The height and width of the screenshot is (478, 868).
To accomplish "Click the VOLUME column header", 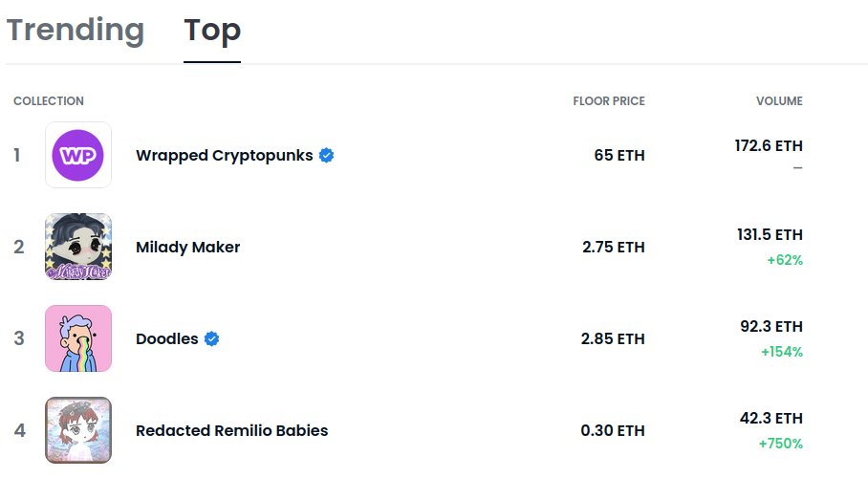I will point(779,101).
